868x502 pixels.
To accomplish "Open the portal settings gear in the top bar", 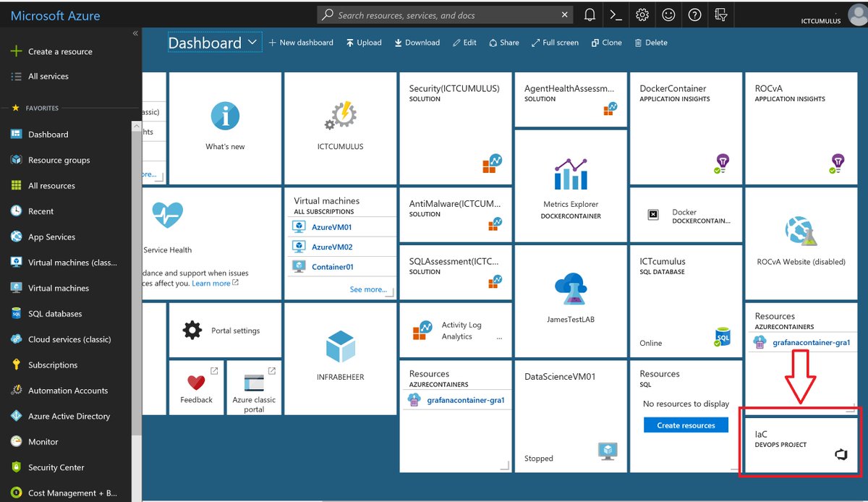I will coord(642,14).
